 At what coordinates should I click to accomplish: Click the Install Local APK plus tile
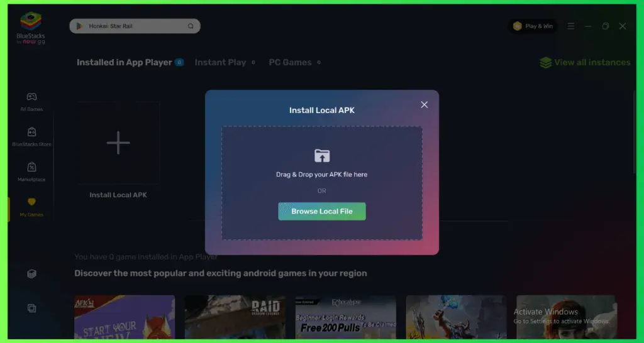(x=118, y=143)
